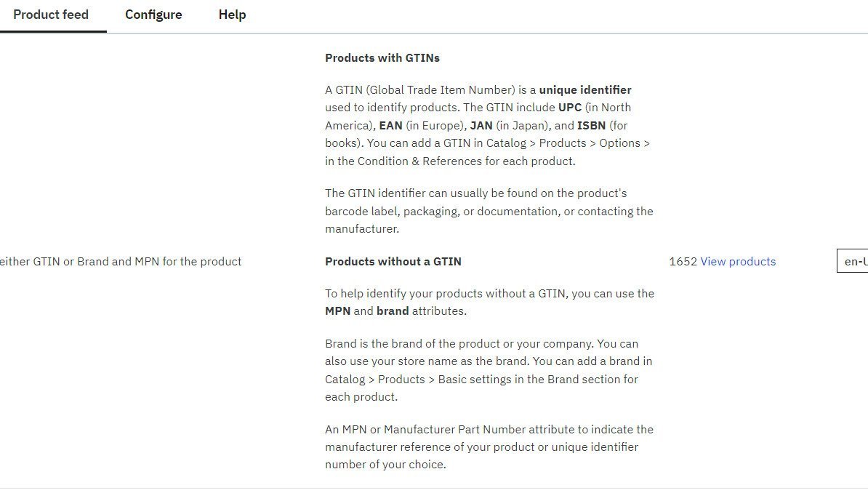Image resolution: width=868 pixels, height=501 pixels.
Task: Click the 'To help identify your products' sentence
Action: tap(489, 294)
